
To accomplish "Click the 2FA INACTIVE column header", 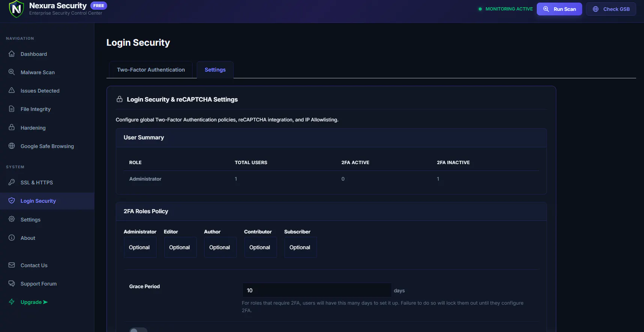I will 453,162.
